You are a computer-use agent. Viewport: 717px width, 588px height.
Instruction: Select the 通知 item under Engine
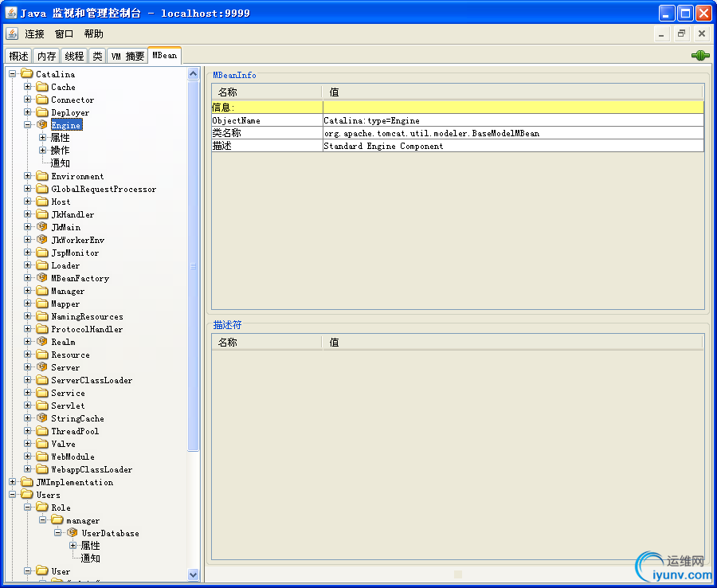[60, 163]
